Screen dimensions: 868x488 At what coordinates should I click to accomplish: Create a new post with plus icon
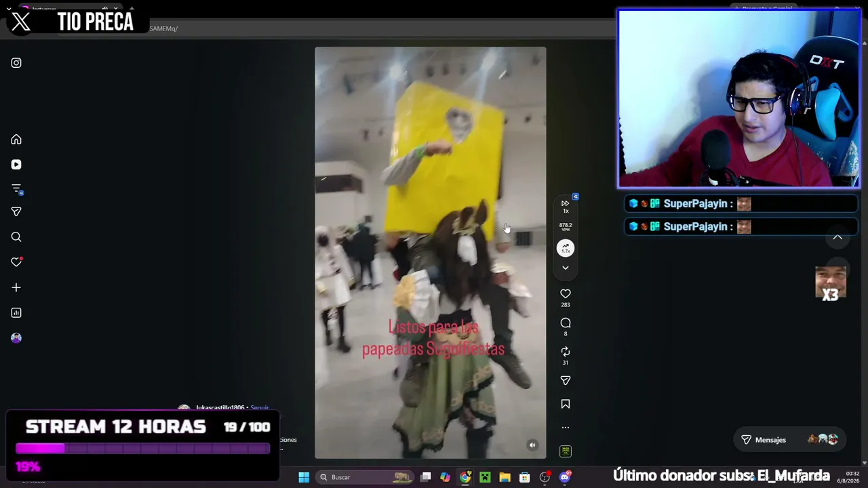tap(16, 287)
